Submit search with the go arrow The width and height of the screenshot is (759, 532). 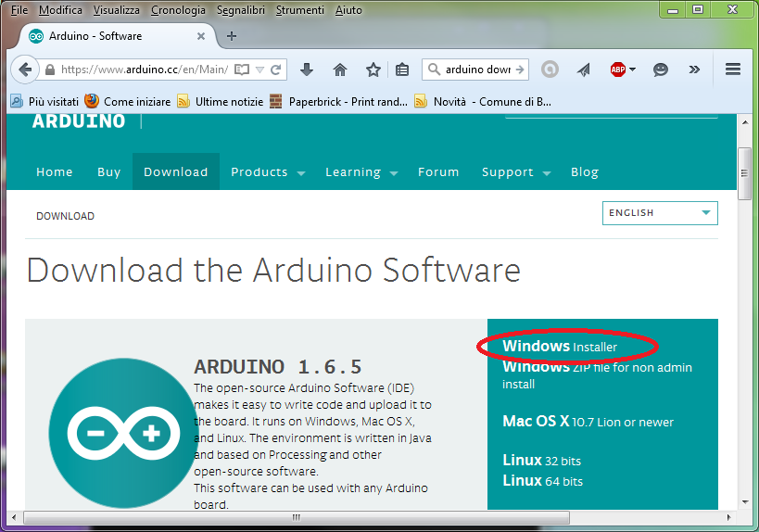point(520,70)
